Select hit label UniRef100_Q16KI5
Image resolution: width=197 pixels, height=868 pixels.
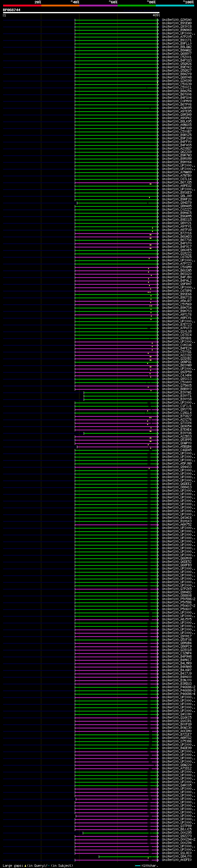pyautogui.click(x=176, y=717)
